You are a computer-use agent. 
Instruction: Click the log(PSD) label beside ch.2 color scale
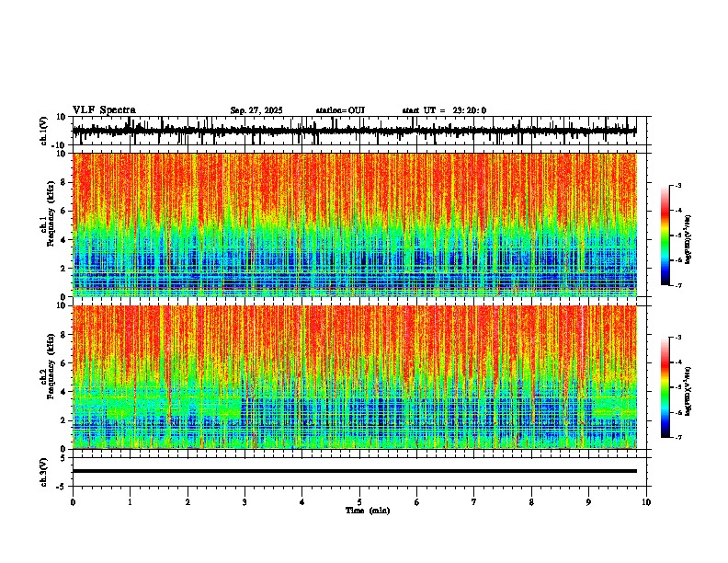tap(688, 392)
